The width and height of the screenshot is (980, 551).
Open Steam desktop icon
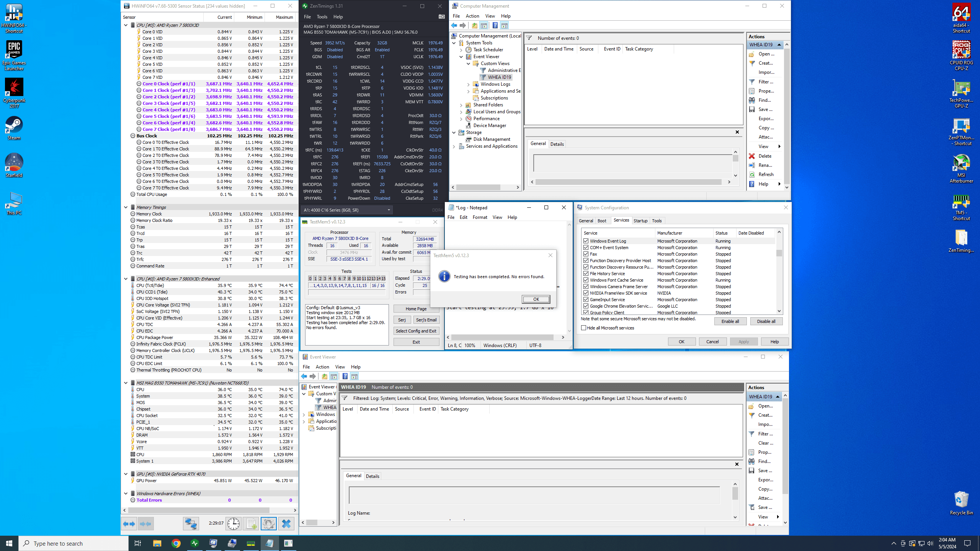click(14, 128)
